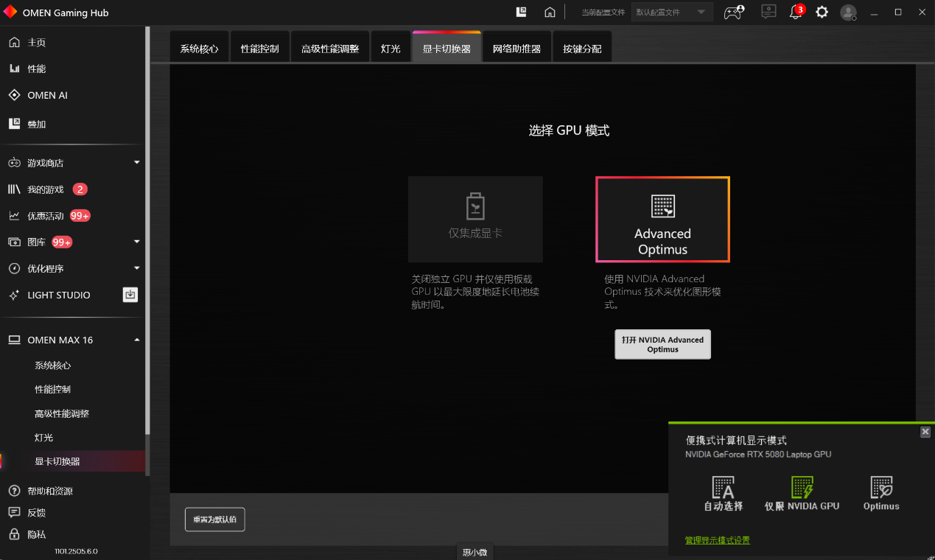Viewport: 935px width, 560px height.
Task: Collapse the OMEN MAX 16 section
Action: (136, 340)
